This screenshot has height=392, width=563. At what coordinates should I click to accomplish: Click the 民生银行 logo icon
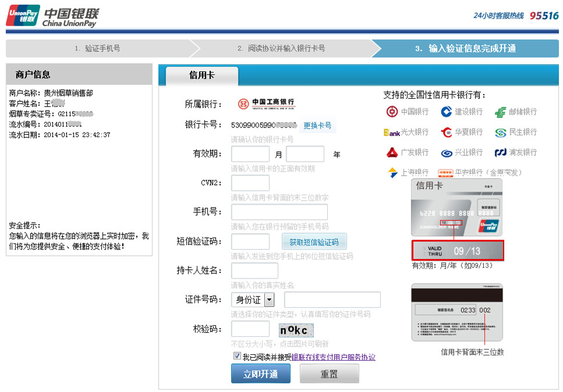pyautogui.click(x=500, y=133)
